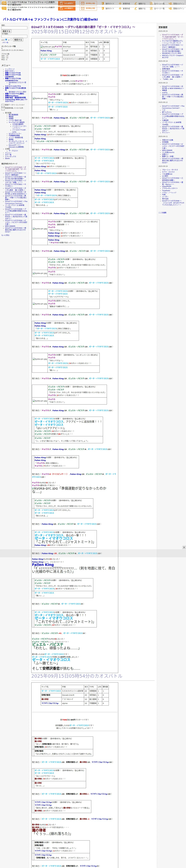Click the large kyoka-prc.jpg image beside 準備運動が足りなかったのかな

pyautogui.click(x=45, y=488)
